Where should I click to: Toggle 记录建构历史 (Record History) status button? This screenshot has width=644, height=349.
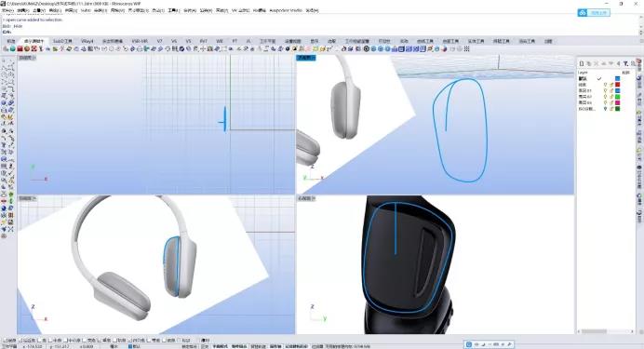tap(296, 346)
